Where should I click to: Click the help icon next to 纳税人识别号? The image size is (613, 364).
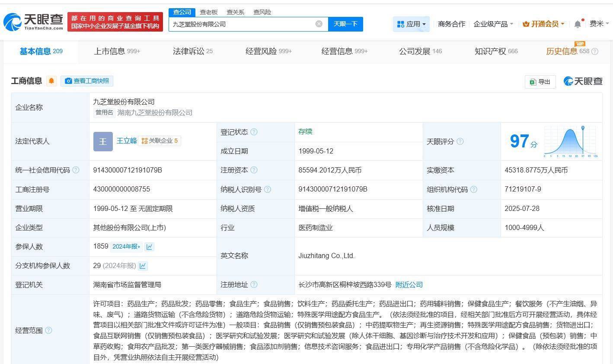268,189
